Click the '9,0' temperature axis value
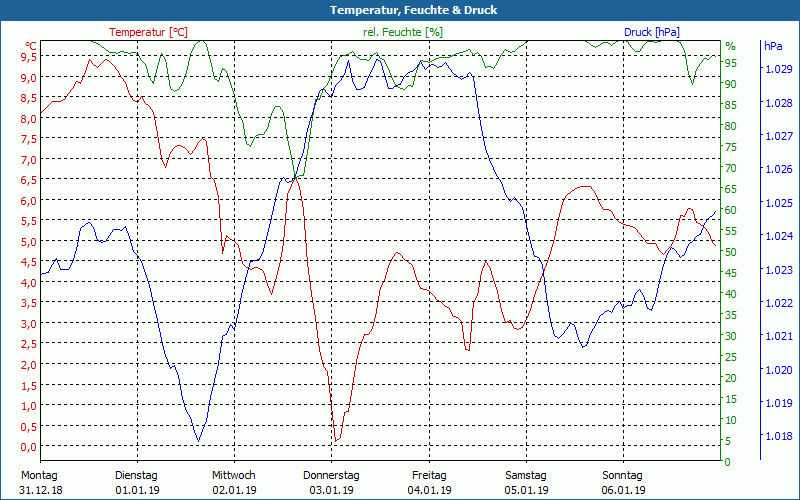Screen dimensions: 800x500 click(29, 77)
